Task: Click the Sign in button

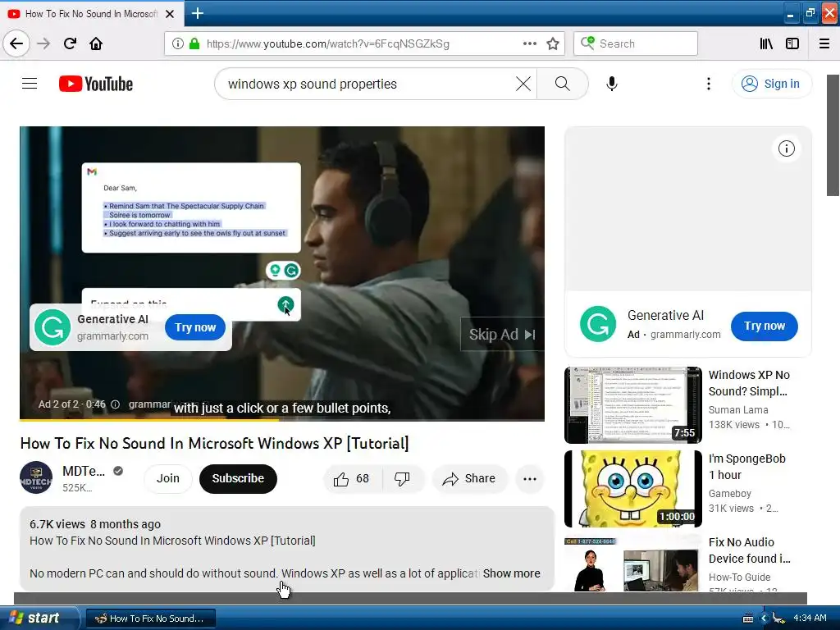Action: point(771,84)
